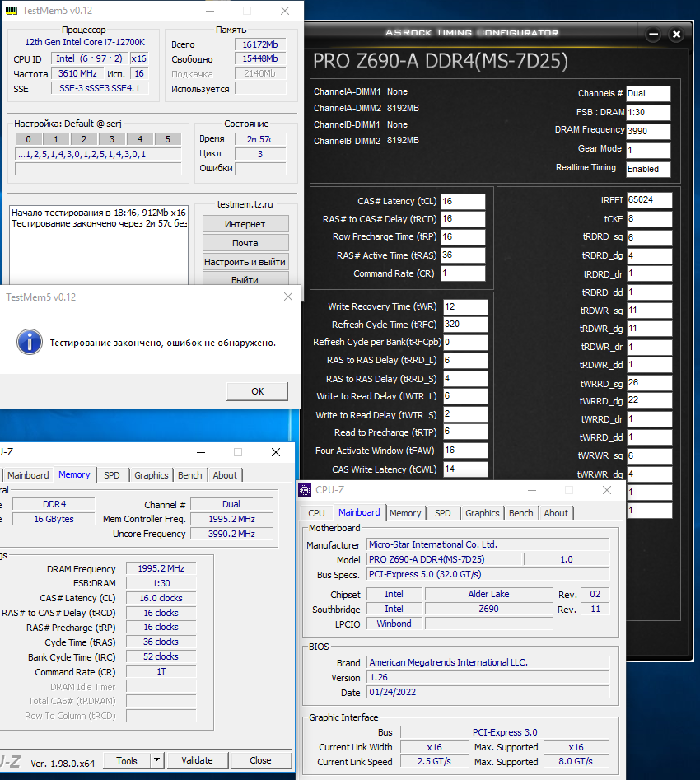Click the Write Recovery Time (tWR) field
This screenshot has width=700, height=780.
[x=465, y=306]
